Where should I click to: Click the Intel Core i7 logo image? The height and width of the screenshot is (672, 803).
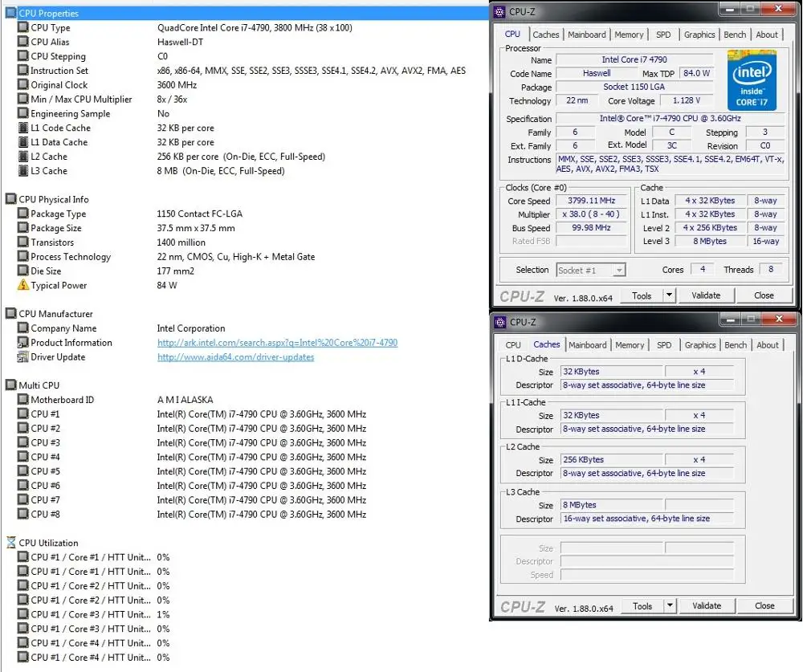(752, 80)
